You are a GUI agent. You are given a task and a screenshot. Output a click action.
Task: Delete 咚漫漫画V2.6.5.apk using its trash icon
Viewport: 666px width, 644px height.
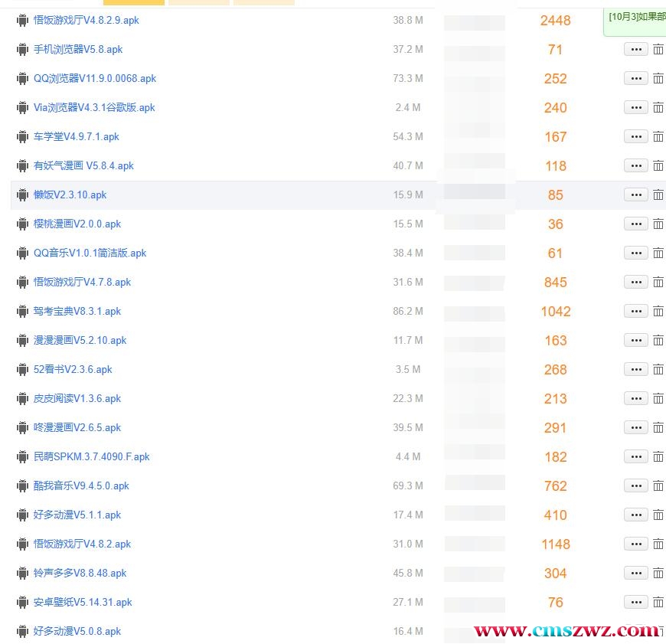(658, 428)
